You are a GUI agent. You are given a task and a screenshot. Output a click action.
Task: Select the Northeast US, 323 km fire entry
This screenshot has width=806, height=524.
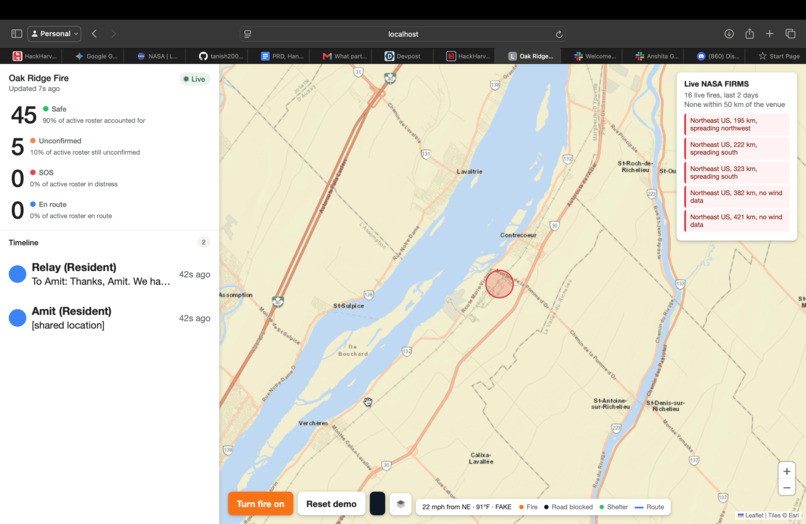click(737, 173)
